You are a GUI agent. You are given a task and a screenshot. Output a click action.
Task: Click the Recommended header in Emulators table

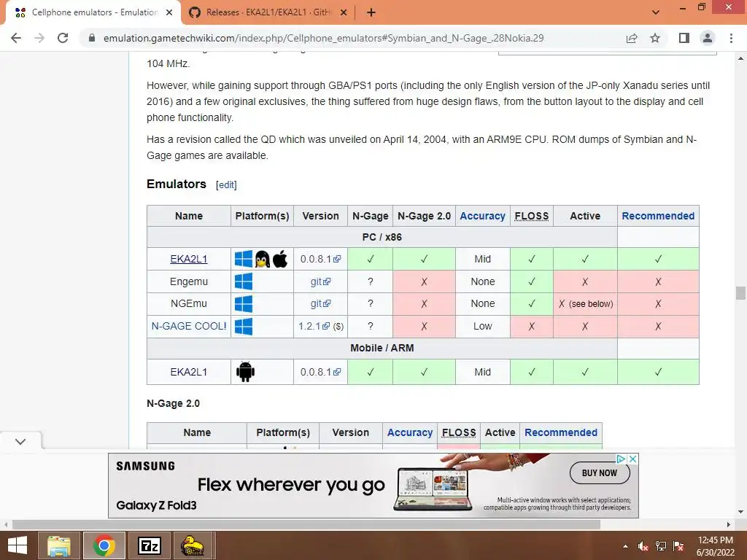point(658,216)
